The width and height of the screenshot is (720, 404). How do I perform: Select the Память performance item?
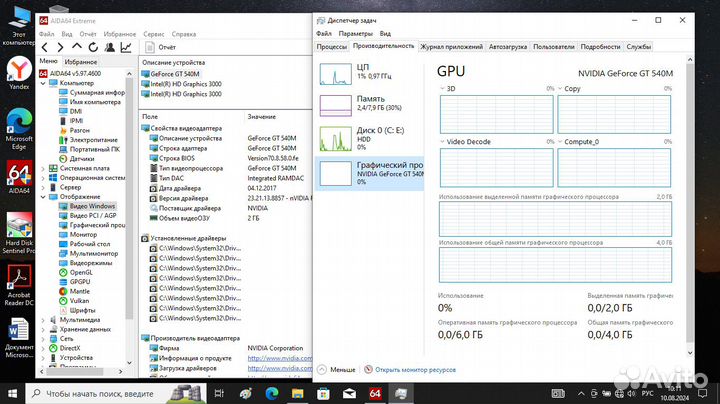coord(370,106)
